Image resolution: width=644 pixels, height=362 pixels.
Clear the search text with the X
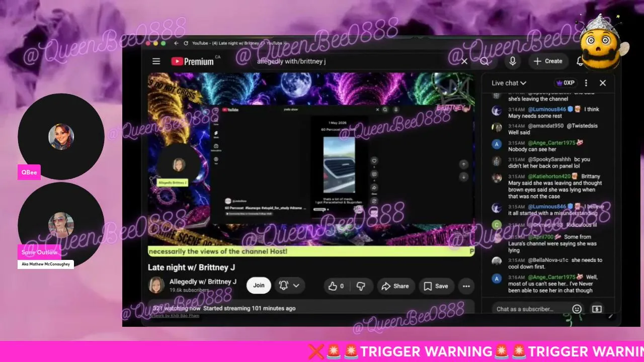[464, 61]
